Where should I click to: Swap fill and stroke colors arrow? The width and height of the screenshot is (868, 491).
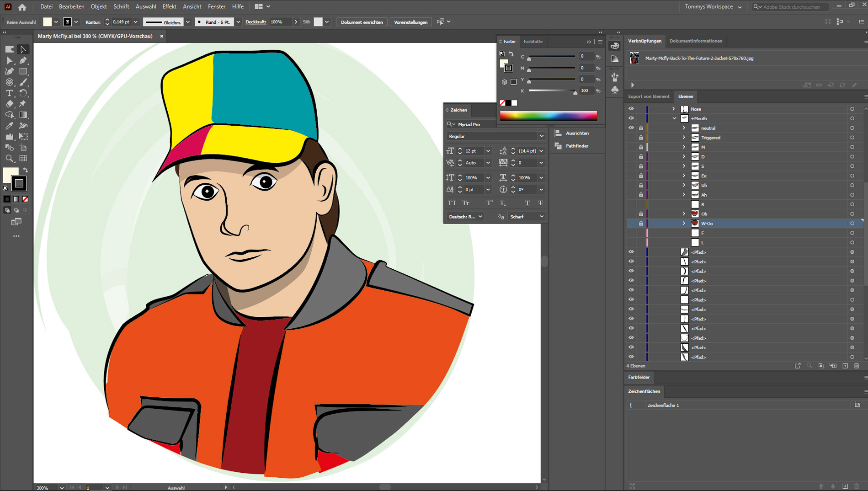tap(26, 170)
